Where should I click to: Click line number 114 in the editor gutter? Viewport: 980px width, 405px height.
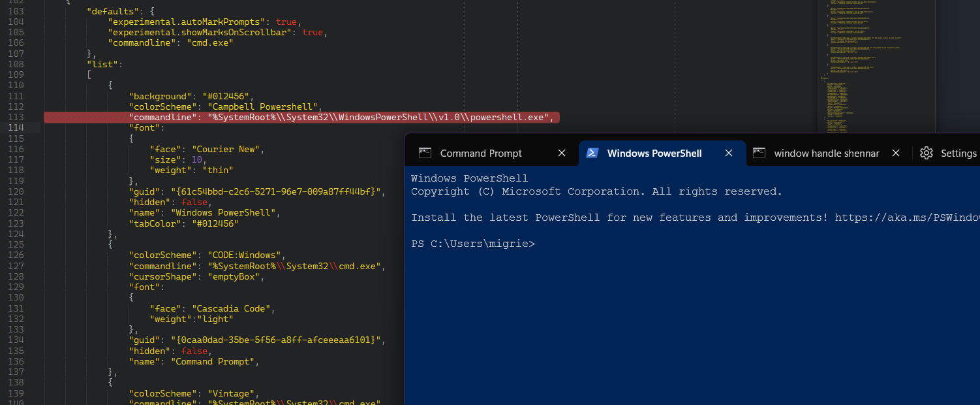[16, 127]
